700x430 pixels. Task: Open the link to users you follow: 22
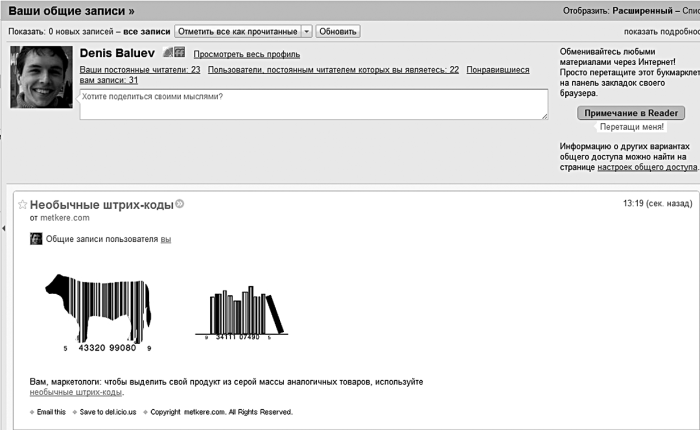coord(333,70)
